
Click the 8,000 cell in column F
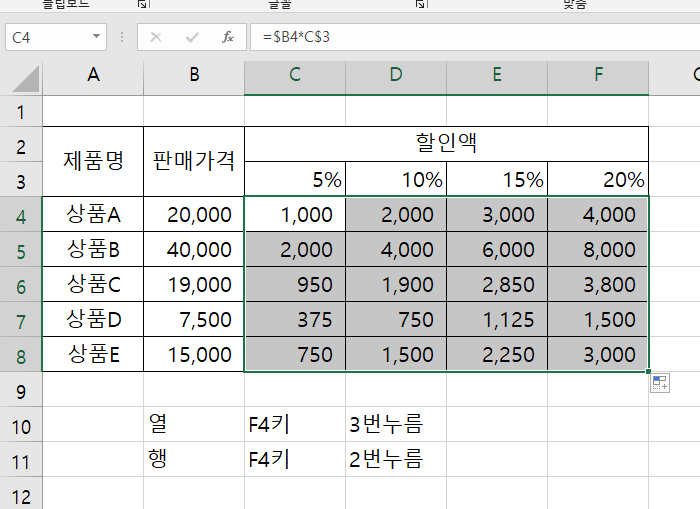[x=598, y=249]
